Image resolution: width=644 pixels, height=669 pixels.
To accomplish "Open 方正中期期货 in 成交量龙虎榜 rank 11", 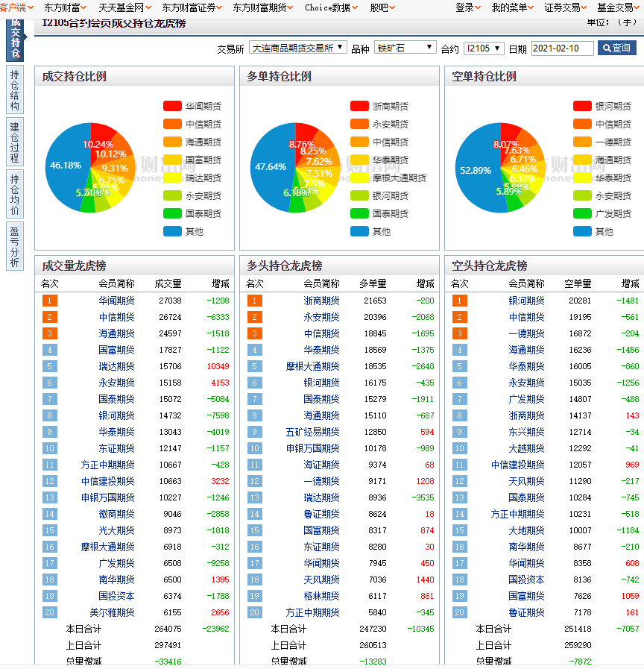I will coord(107,465).
